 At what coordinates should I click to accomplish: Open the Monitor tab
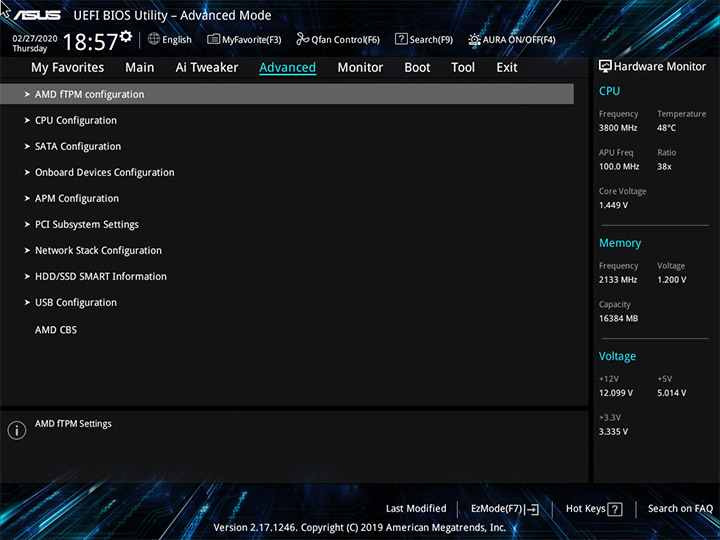pos(360,68)
